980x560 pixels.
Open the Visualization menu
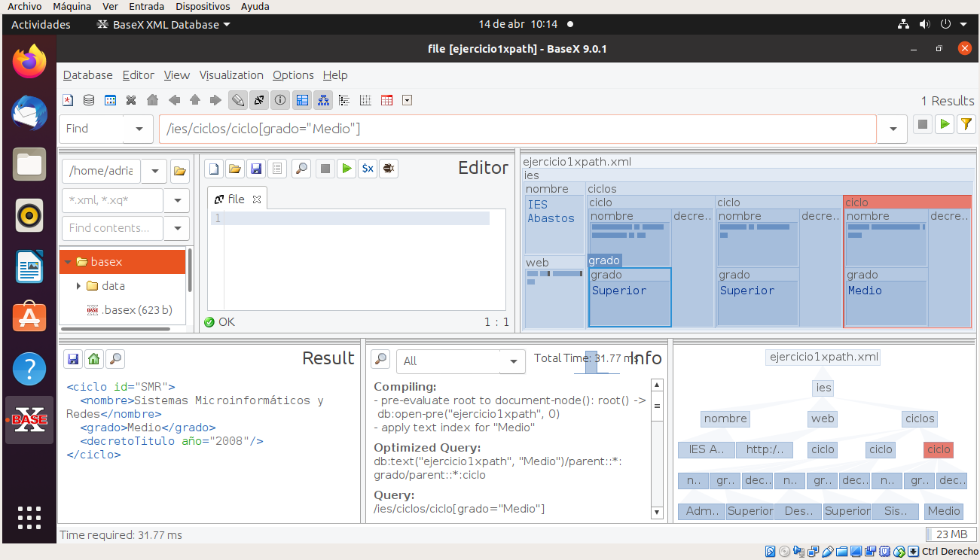pyautogui.click(x=231, y=75)
